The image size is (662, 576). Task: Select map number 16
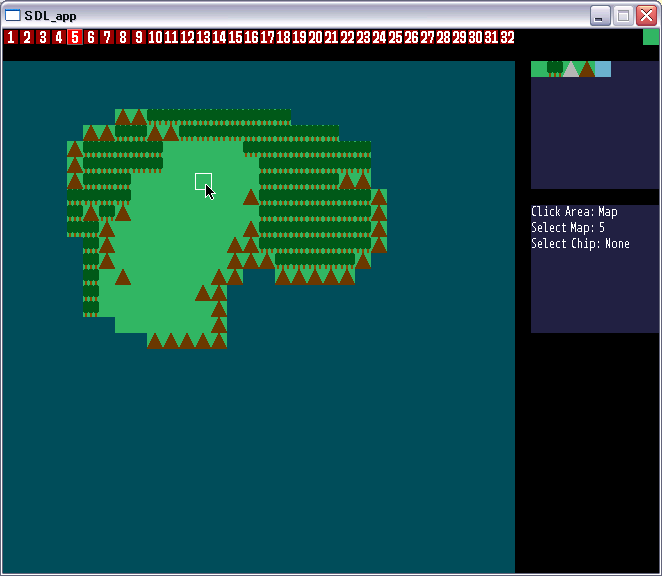click(251, 37)
